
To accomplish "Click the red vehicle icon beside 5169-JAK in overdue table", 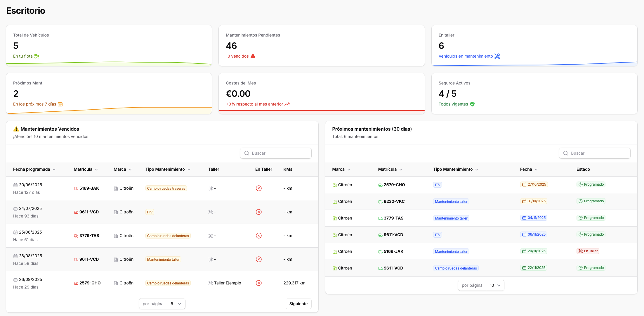I will (76, 189).
